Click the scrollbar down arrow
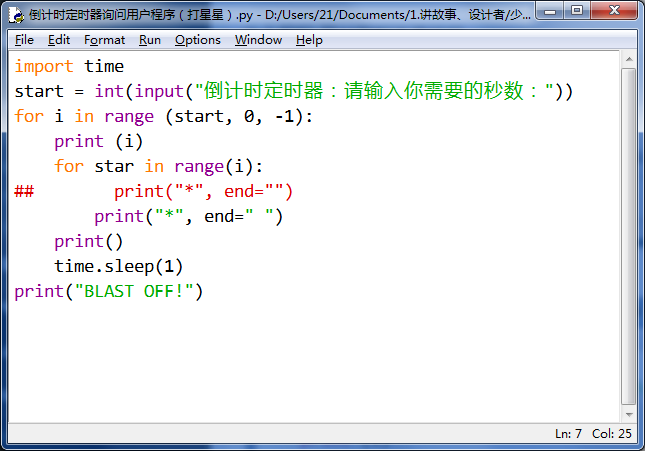The height and width of the screenshot is (451, 645). (x=629, y=414)
